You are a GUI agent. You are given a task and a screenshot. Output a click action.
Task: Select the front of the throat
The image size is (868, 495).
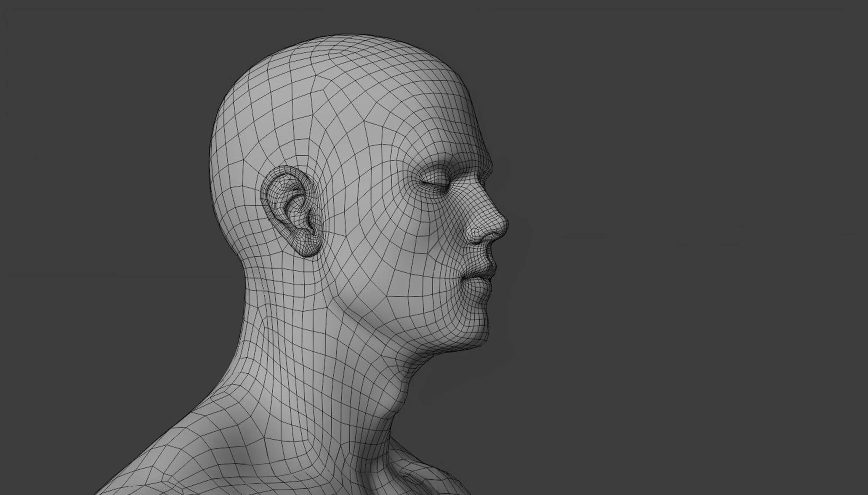399,392
